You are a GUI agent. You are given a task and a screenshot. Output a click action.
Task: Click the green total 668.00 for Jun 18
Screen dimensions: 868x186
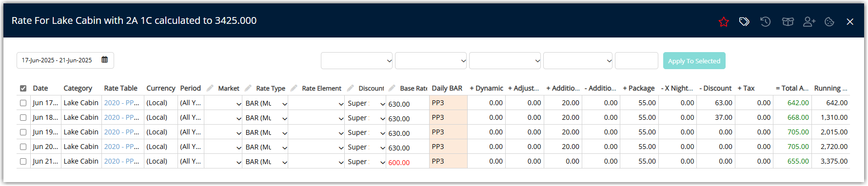[798, 117]
